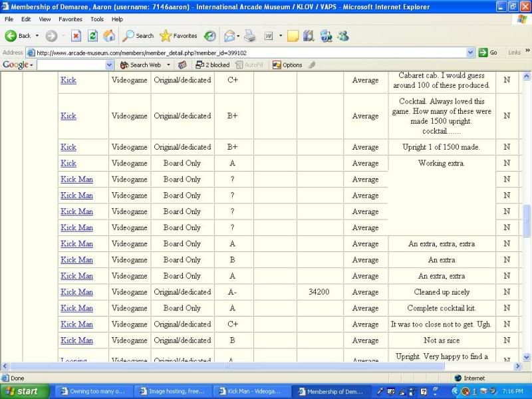Click the Windows Start button
The width and height of the screenshot is (532, 399).
pyautogui.click(x=23, y=391)
